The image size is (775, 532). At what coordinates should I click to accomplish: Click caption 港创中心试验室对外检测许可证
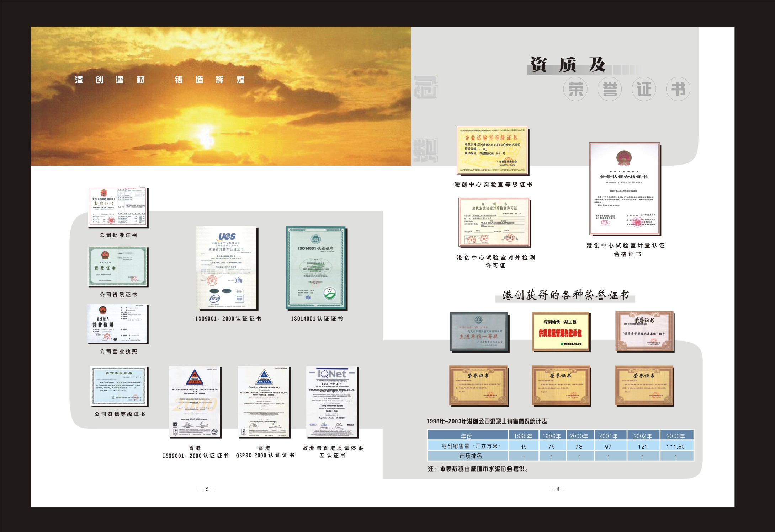click(x=495, y=261)
